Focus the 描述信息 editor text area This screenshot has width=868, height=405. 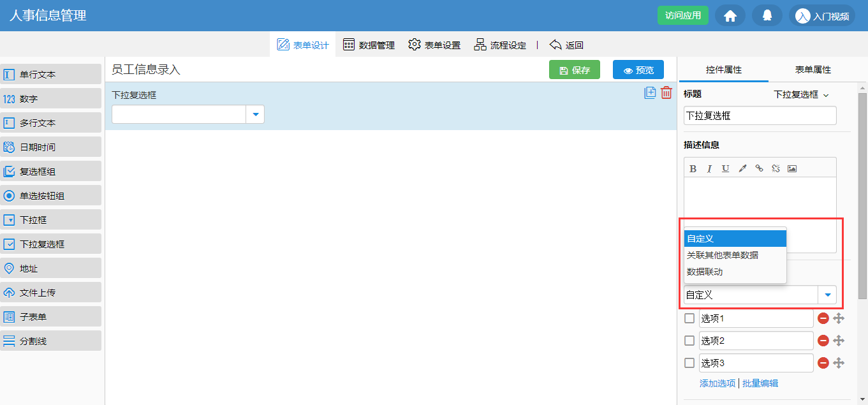coord(760,214)
